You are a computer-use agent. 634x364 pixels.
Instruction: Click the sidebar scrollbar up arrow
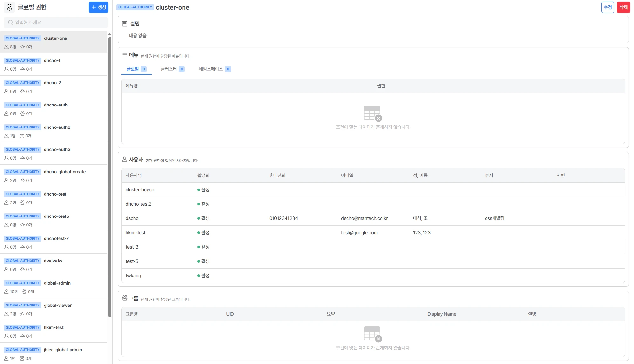coord(110,34)
